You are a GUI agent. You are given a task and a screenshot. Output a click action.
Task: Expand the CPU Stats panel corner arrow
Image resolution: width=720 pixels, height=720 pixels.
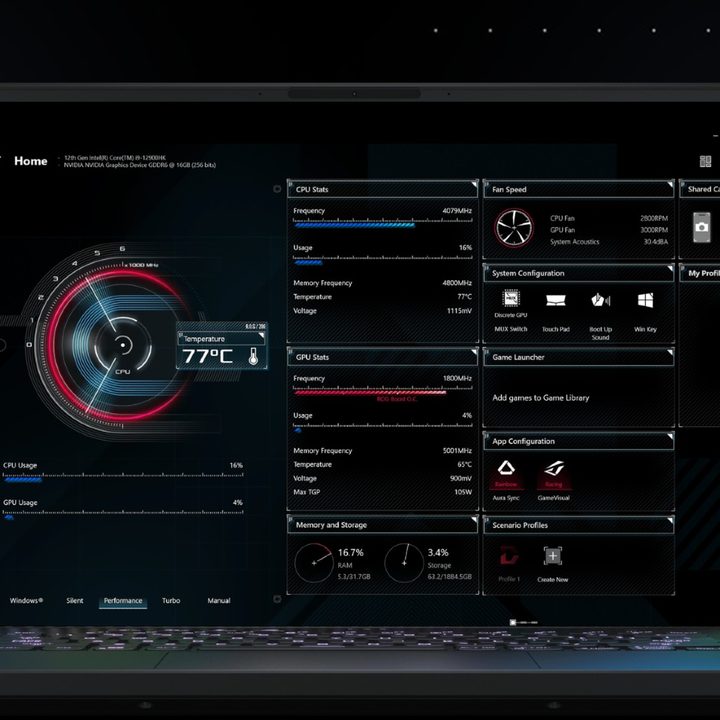tap(474, 185)
